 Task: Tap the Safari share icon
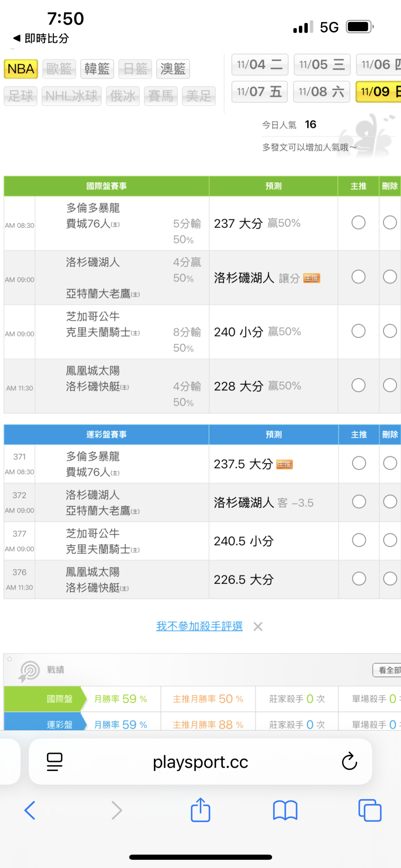(x=200, y=810)
